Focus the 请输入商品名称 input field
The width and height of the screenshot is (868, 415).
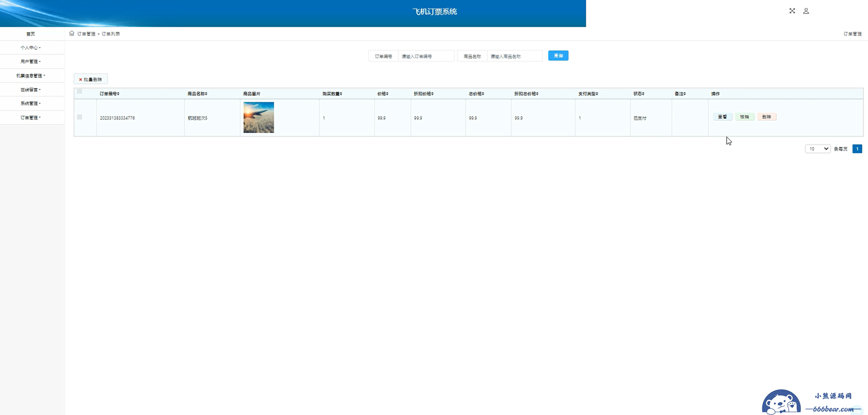pos(515,56)
